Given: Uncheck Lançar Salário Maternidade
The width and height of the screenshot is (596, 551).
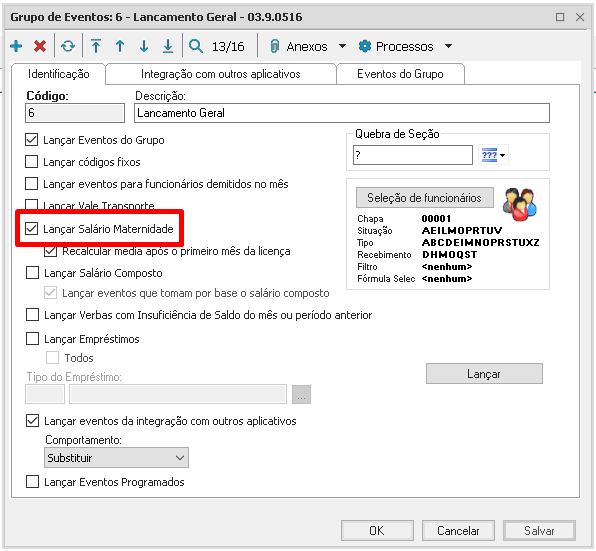Looking at the screenshot, I should tap(32, 228).
